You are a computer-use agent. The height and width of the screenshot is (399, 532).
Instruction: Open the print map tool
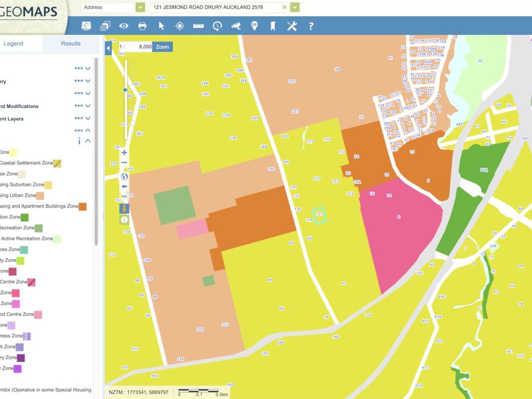(x=142, y=26)
